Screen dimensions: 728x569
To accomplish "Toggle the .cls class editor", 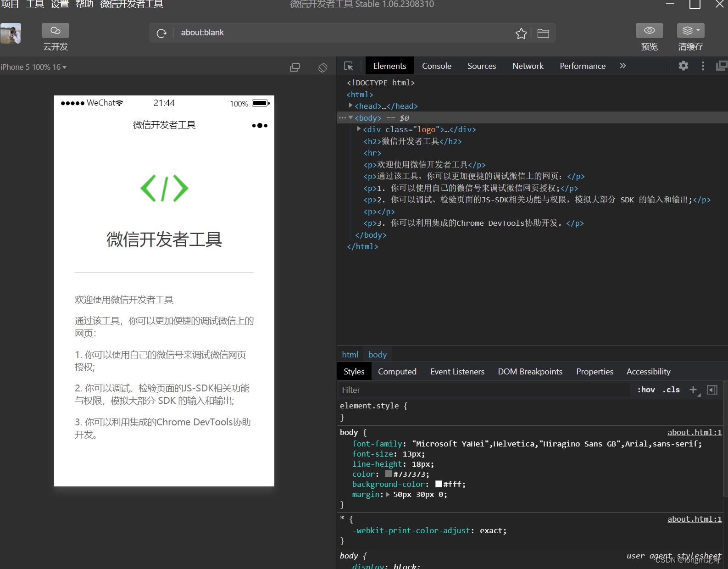I will pos(671,390).
